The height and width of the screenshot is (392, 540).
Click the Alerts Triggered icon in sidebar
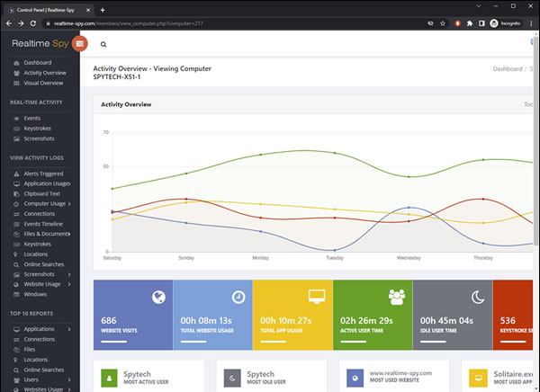coord(15,174)
